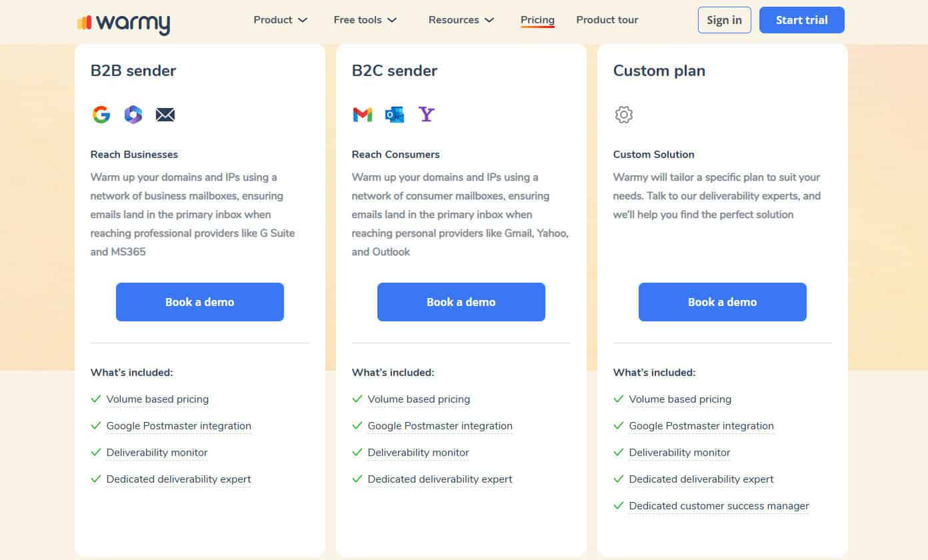Click the envelope mail icon under B2B sender

click(x=165, y=115)
